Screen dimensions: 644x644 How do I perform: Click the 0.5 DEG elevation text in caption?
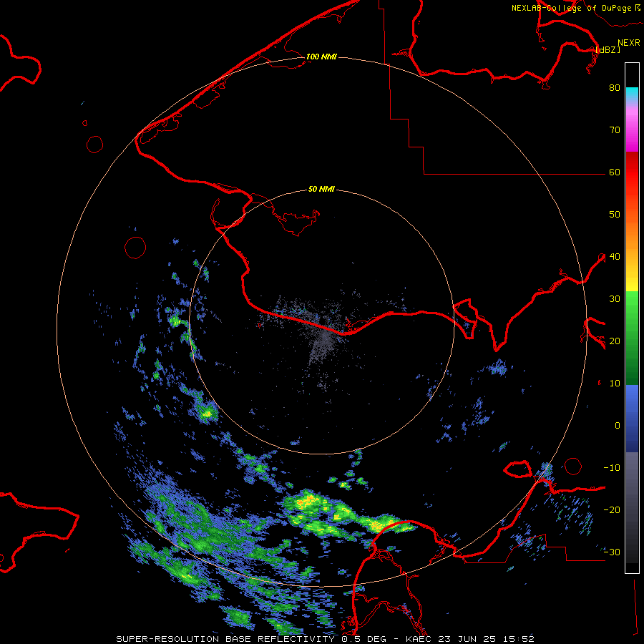363,639
